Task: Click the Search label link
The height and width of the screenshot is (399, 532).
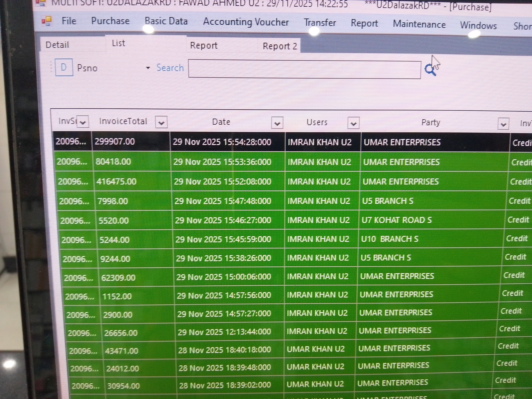Action: click(x=170, y=68)
